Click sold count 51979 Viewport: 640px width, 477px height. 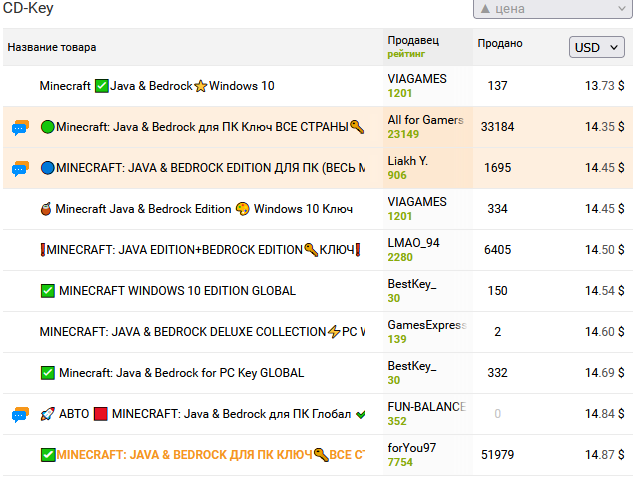point(498,455)
